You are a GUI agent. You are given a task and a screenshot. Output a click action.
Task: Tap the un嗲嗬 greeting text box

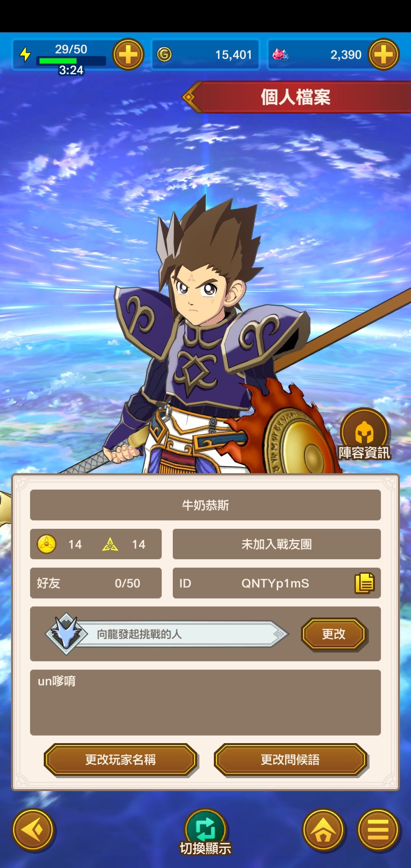(x=205, y=702)
